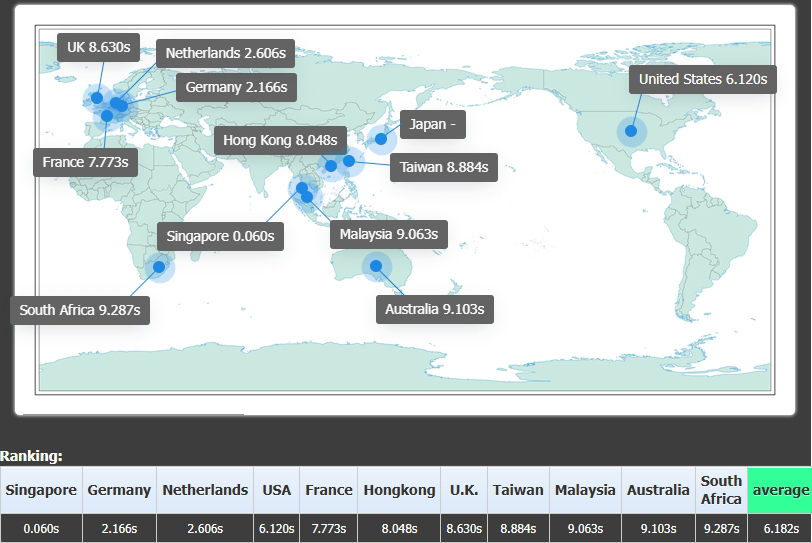
Task: Click the United States map marker dot
Action: pos(631,131)
